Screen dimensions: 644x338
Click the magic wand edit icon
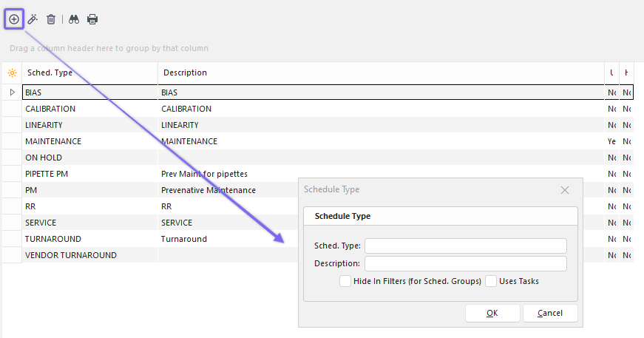pos(33,19)
